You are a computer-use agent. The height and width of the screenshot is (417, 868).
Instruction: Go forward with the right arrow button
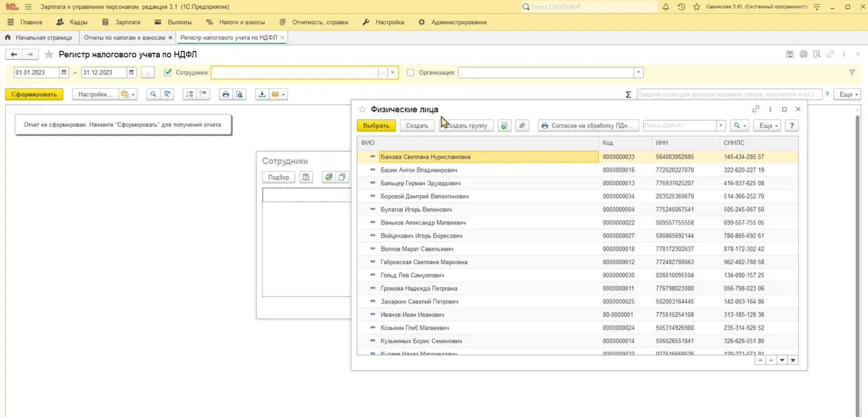pyautogui.click(x=31, y=54)
